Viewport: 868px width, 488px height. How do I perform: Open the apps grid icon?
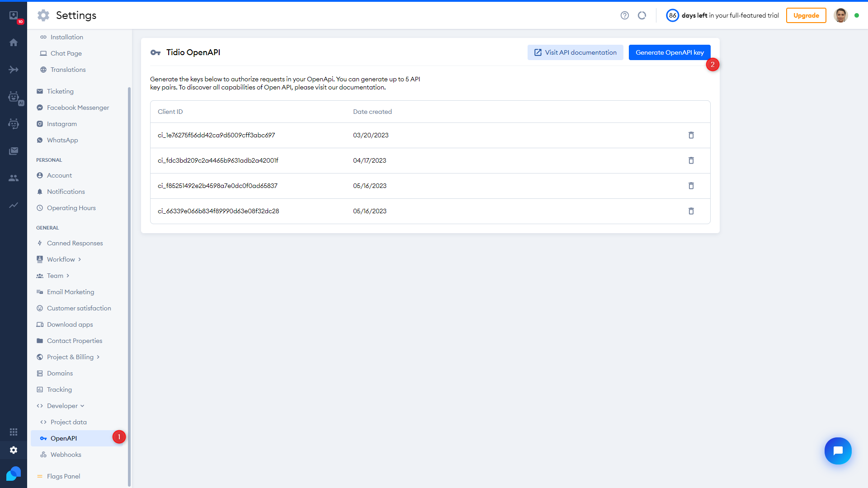pos(14,432)
